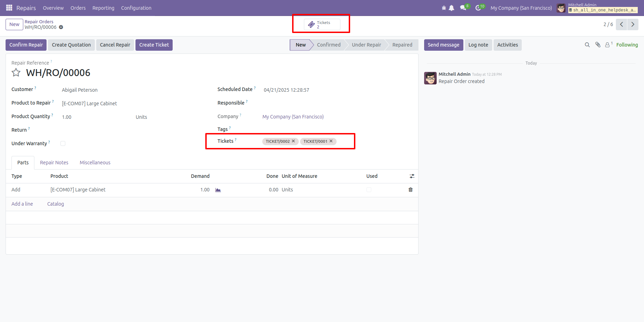
Task: Click the Create Ticket button
Action: pos(154,45)
